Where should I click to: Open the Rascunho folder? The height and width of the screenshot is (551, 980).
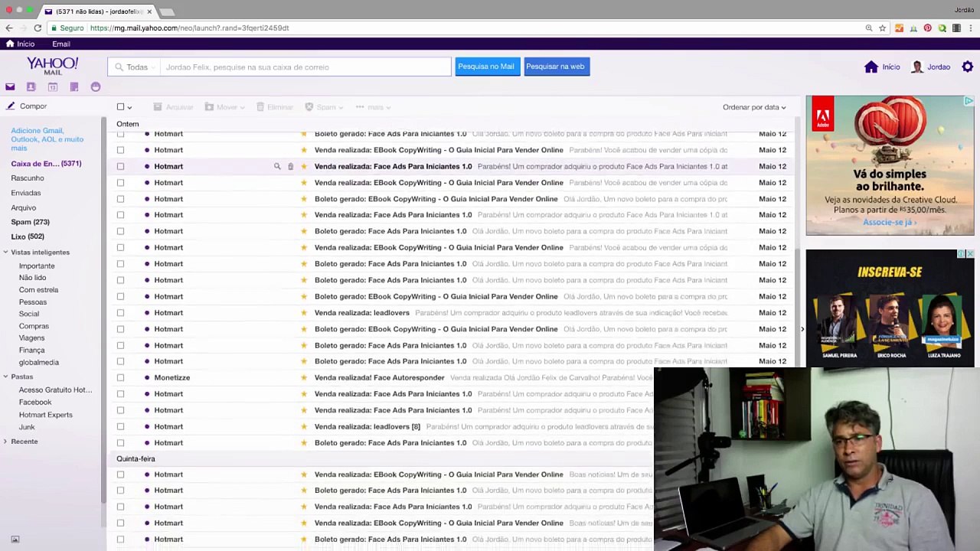click(x=28, y=178)
